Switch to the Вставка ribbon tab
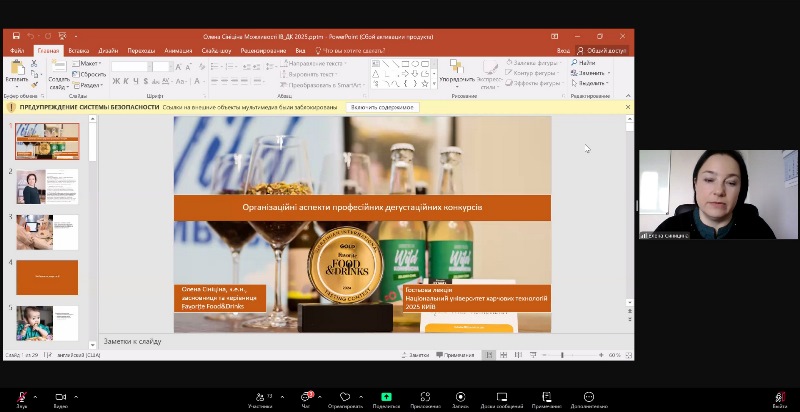The image size is (800, 412). tap(79, 50)
